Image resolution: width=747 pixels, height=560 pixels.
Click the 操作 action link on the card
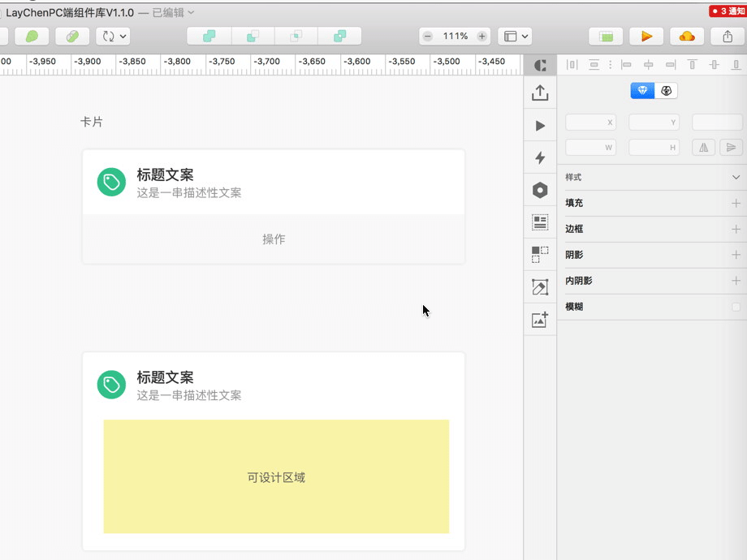coord(273,239)
